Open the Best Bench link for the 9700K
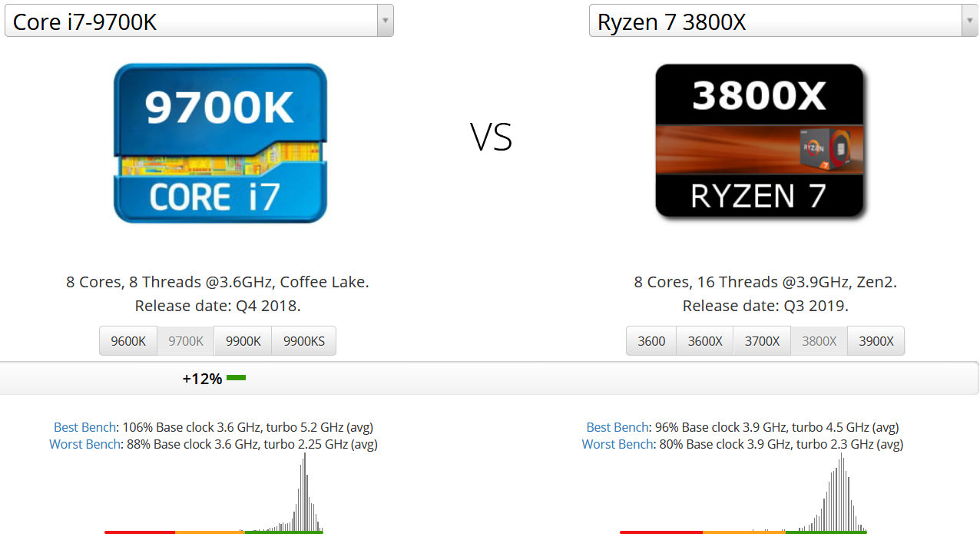This screenshot has height=537, width=980. (x=84, y=427)
